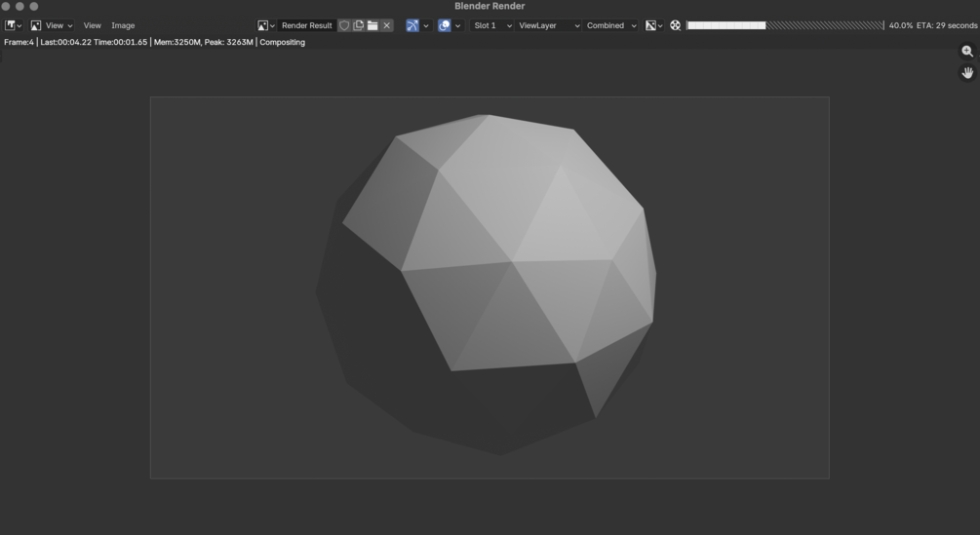Toggle fake user shield on Render Result
Image resolution: width=980 pixels, height=535 pixels.
click(344, 25)
